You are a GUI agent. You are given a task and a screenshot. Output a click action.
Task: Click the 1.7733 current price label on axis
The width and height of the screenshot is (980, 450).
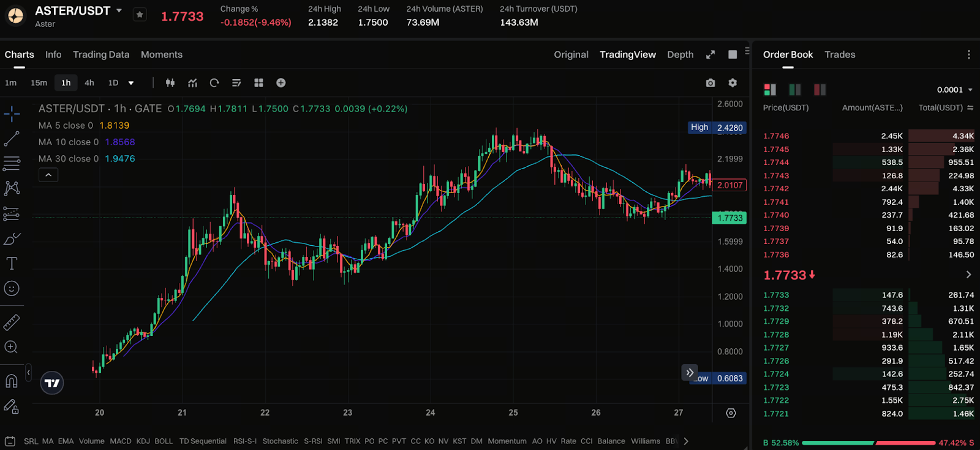point(729,218)
